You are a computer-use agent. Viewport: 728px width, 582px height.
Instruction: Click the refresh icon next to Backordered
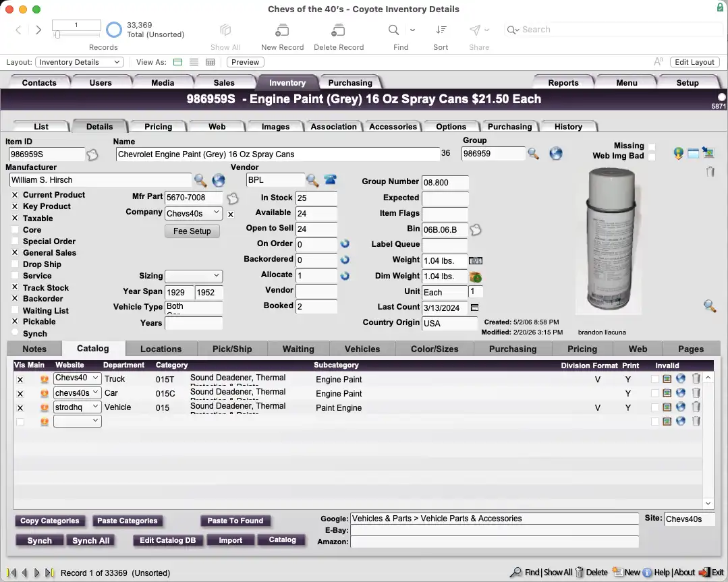click(x=345, y=260)
